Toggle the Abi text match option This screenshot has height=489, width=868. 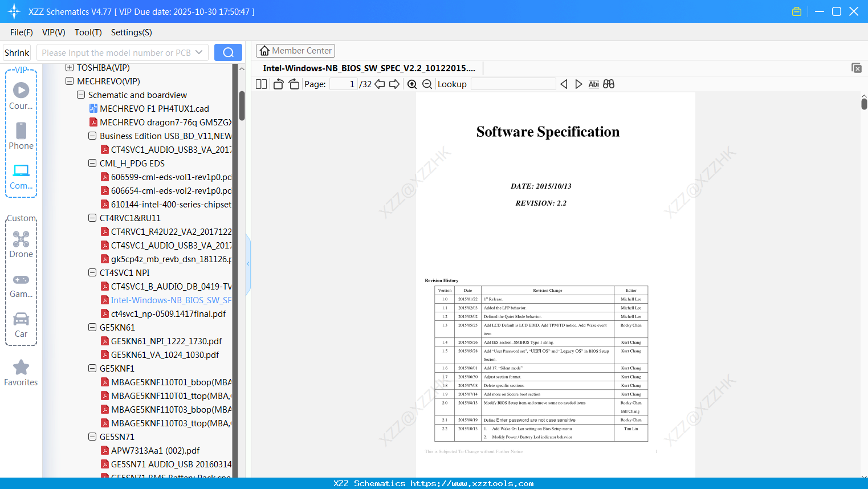pyautogui.click(x=594, y=84)
